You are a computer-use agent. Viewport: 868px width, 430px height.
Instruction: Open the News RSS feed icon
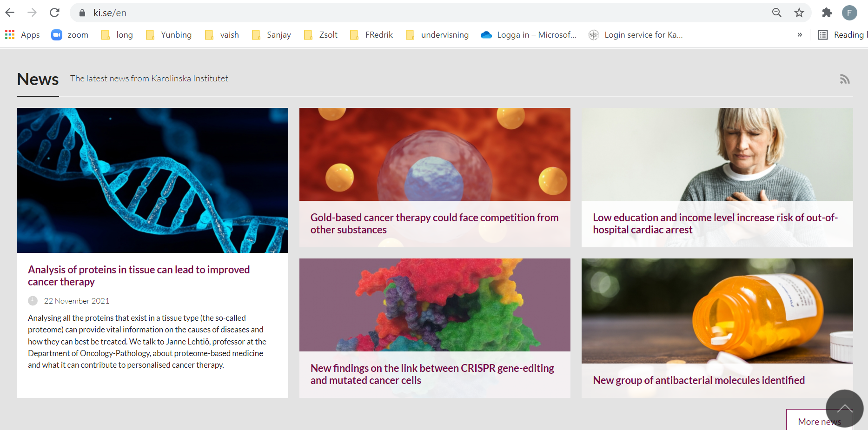click(844, 79)
